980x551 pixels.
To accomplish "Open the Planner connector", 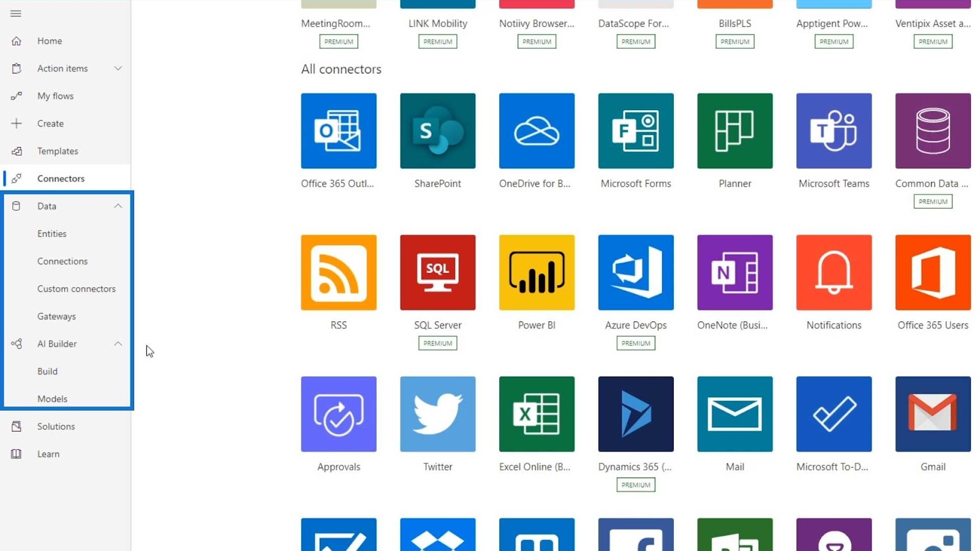I will point(735,131).
